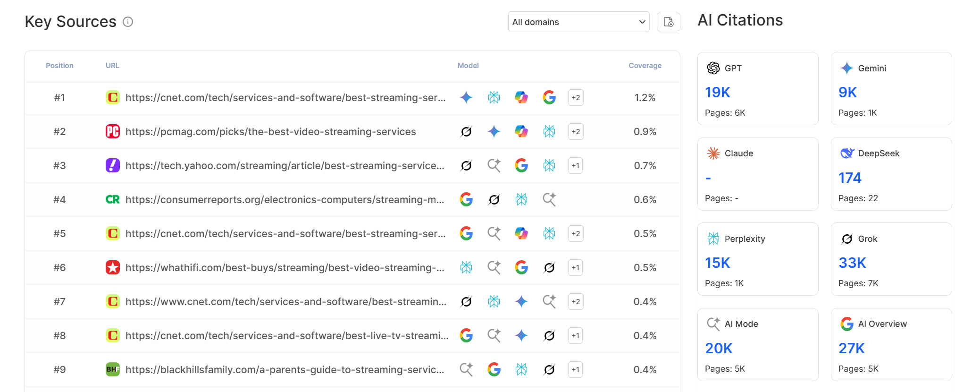Click the export report icon button
The width and height of the screenshot is (980, 392).
pyautogui.click(x=668, y=22)
